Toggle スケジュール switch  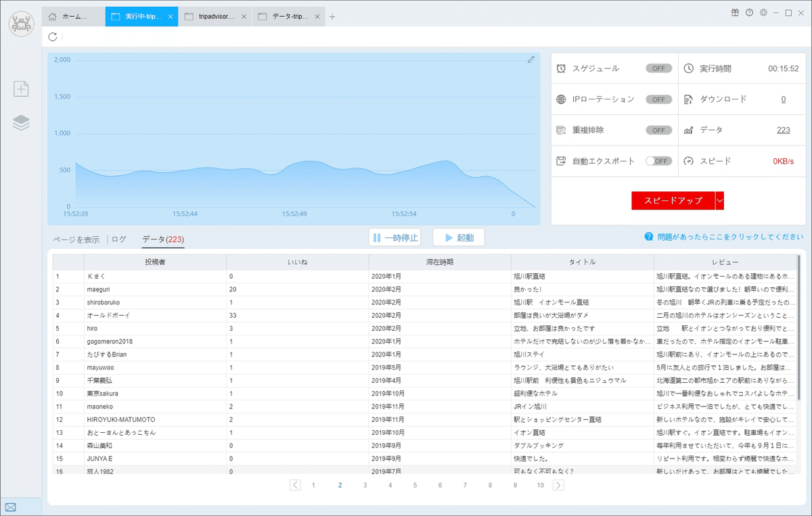coord(659,68)
